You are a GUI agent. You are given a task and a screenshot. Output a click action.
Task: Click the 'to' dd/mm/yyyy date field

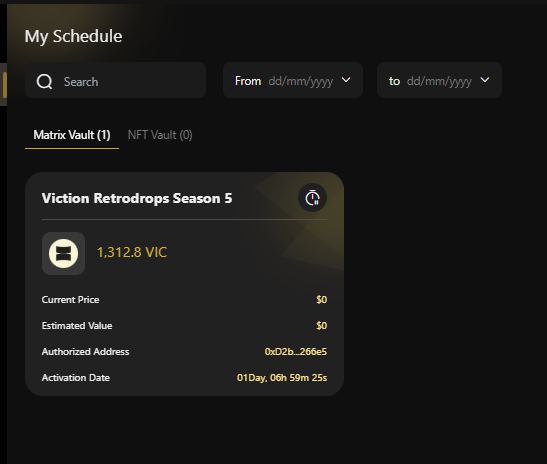439,80
